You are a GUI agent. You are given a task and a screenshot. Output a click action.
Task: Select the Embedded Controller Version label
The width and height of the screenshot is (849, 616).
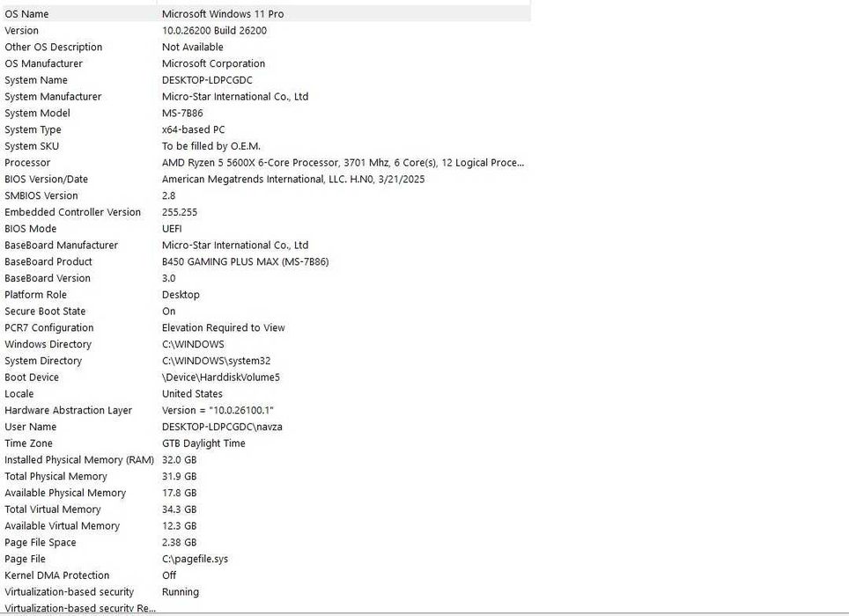[x=72, y=212]
